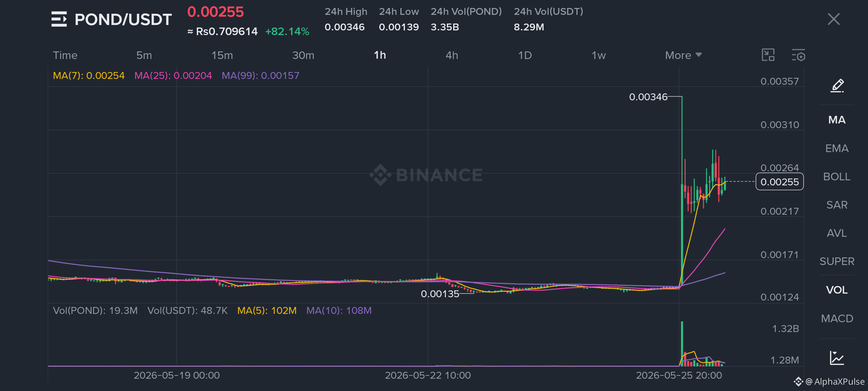The width and height of the screenshot is (868, 391).
Task: Click the current price 0.00255 header
Action: click(216, 12)
